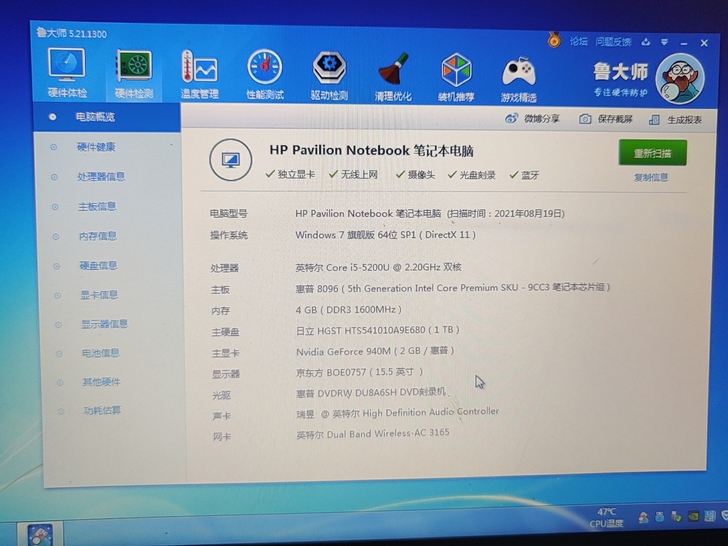Open 驱动检测 driver detection
The height and width of the screenshot is (546, 728).
(x=329, y=76)
